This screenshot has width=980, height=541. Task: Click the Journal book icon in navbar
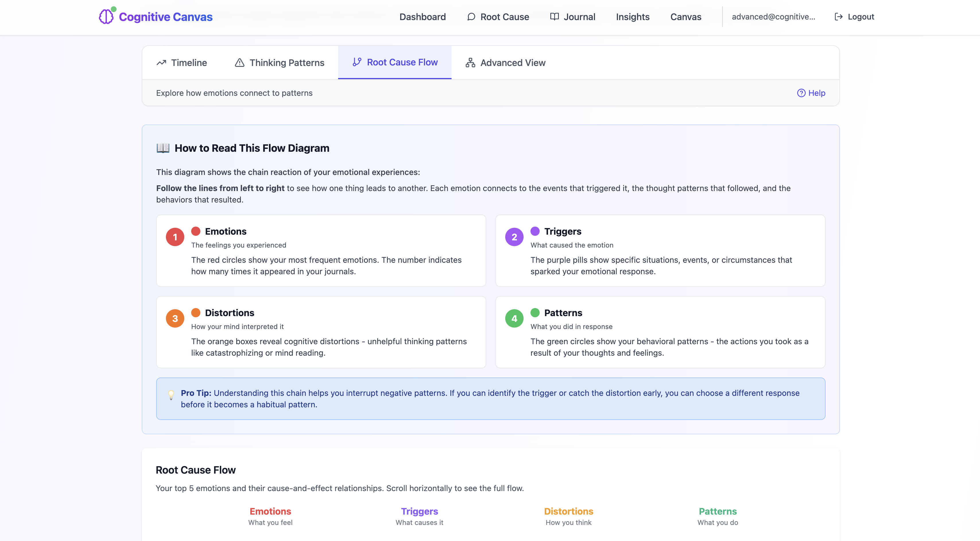pos(554,17)
